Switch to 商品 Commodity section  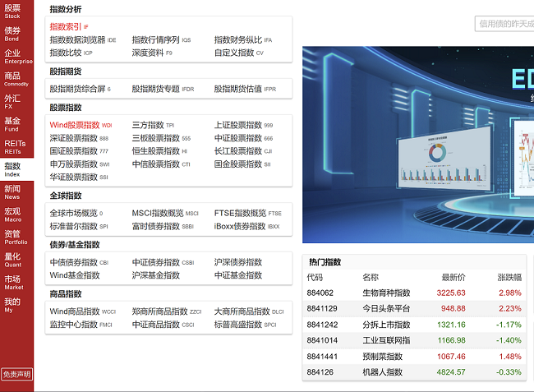click(16, 79)
